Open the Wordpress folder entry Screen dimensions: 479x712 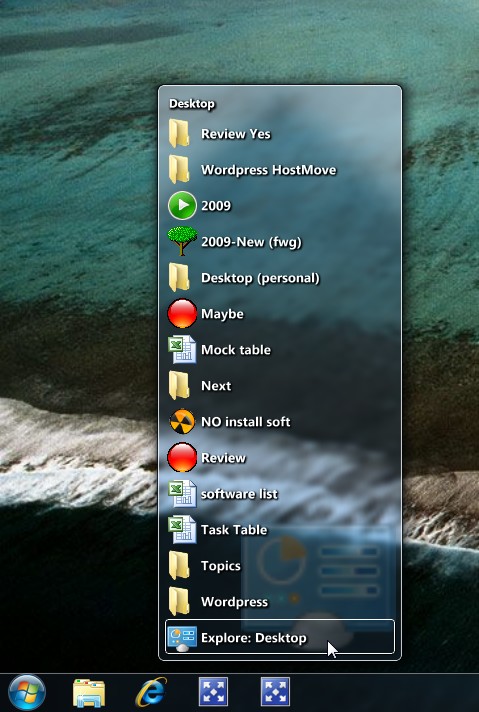click(x=280, y=602)
